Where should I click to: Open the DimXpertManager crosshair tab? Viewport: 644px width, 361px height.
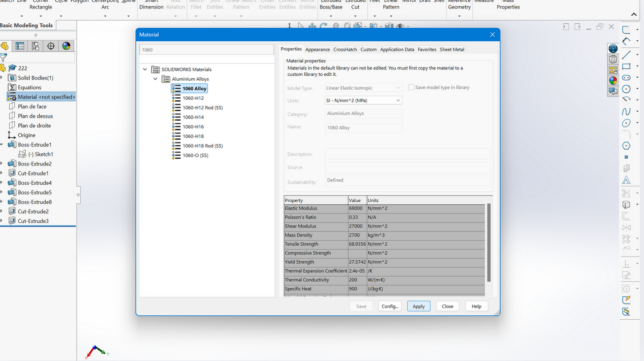pyautogui.click(x=51, y=46)
